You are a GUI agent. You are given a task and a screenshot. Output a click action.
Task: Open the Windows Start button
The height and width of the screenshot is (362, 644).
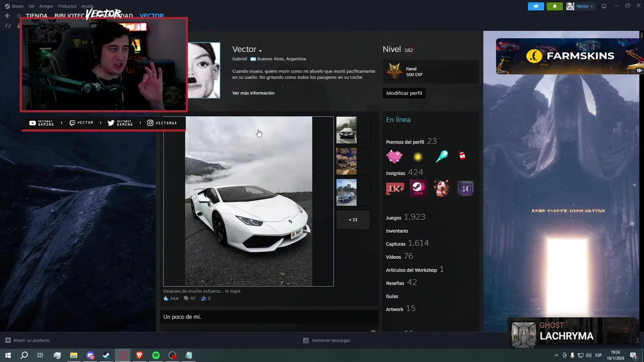pyautogui.click(x=8, y=355)
